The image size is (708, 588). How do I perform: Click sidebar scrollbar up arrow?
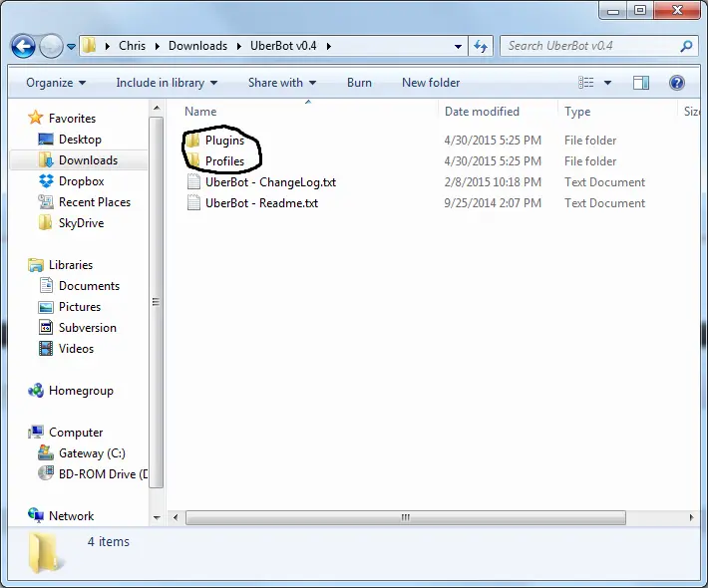[157, 109]
